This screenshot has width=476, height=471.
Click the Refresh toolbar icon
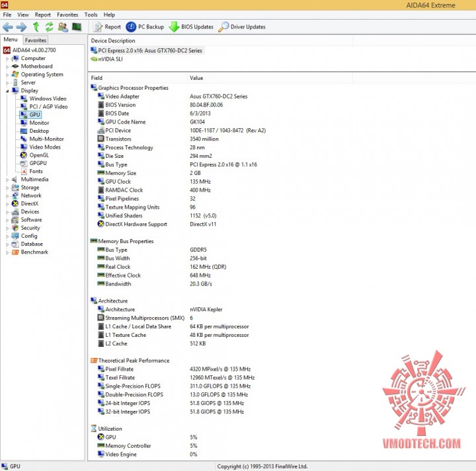[x=49, y=27]
